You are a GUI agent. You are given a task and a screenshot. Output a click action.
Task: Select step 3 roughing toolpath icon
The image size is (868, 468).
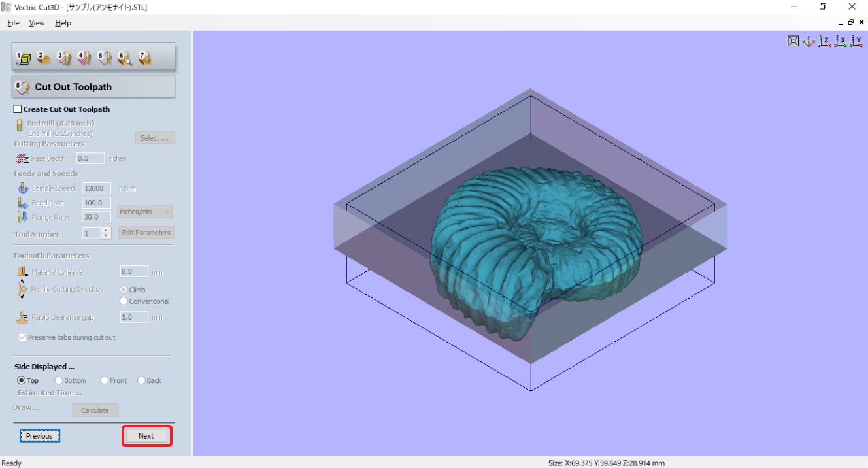64,58
